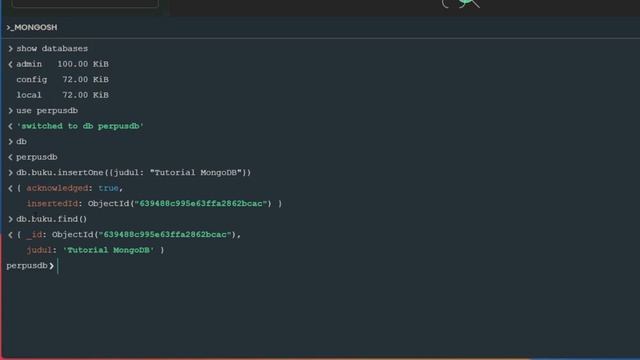This screenshot has height=360, width=640.
Task: Click the 'perpusdb' output line below db
Action: (x=37, y=157)
